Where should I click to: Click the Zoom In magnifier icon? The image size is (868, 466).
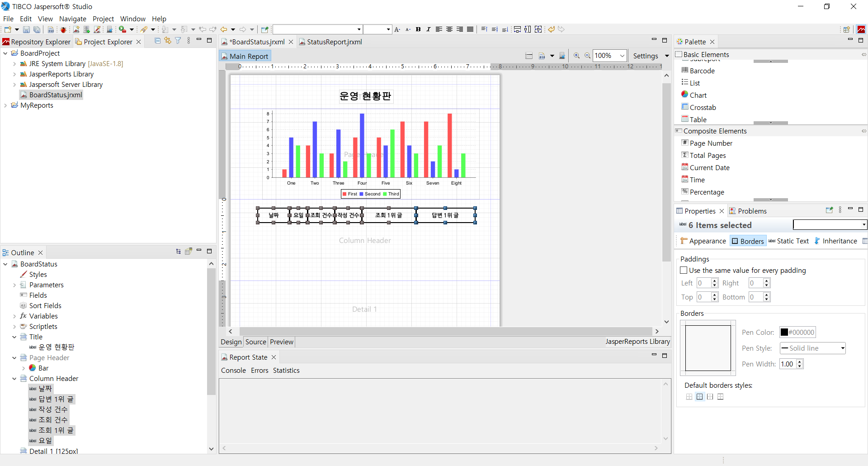(577, 56)
